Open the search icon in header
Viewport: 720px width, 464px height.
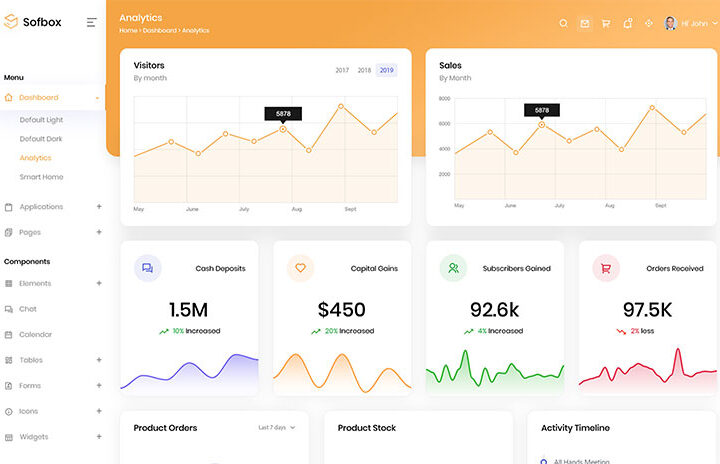point(563,23)
